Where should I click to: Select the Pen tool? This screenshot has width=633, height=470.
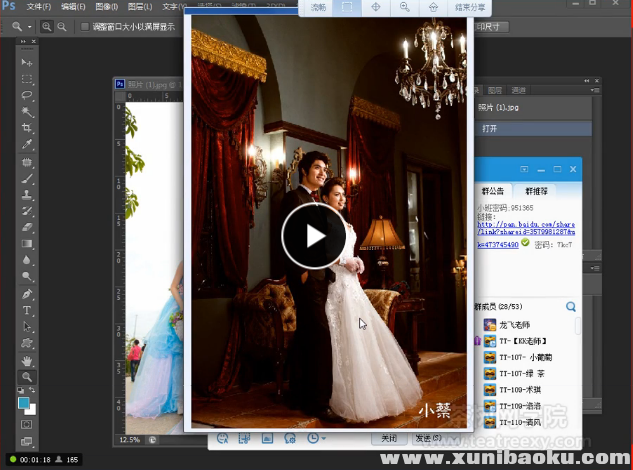point(27,294)
